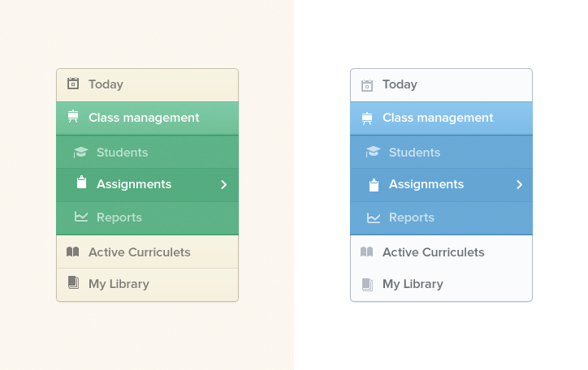Click the calendar icon in blue menu

tap(367, 85)
